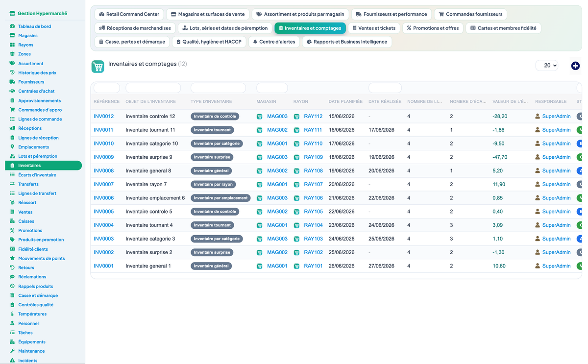Click the Caisses cash register icon
Image resolution: width=588 pixels, height=364 pixels.
[x=12, y=221]
